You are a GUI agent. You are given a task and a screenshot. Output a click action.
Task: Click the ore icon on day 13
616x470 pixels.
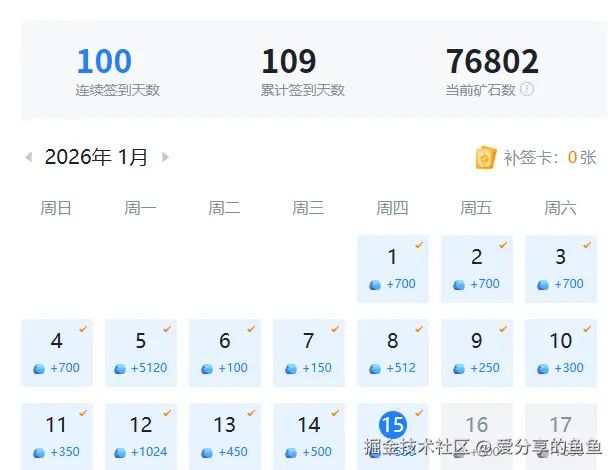tap(207, 453)
